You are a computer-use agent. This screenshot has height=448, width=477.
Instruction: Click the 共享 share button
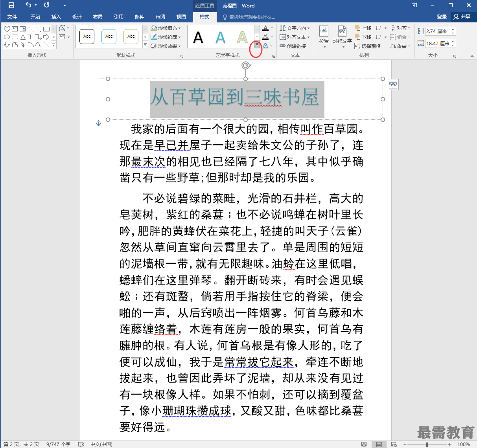pos(462,17)
